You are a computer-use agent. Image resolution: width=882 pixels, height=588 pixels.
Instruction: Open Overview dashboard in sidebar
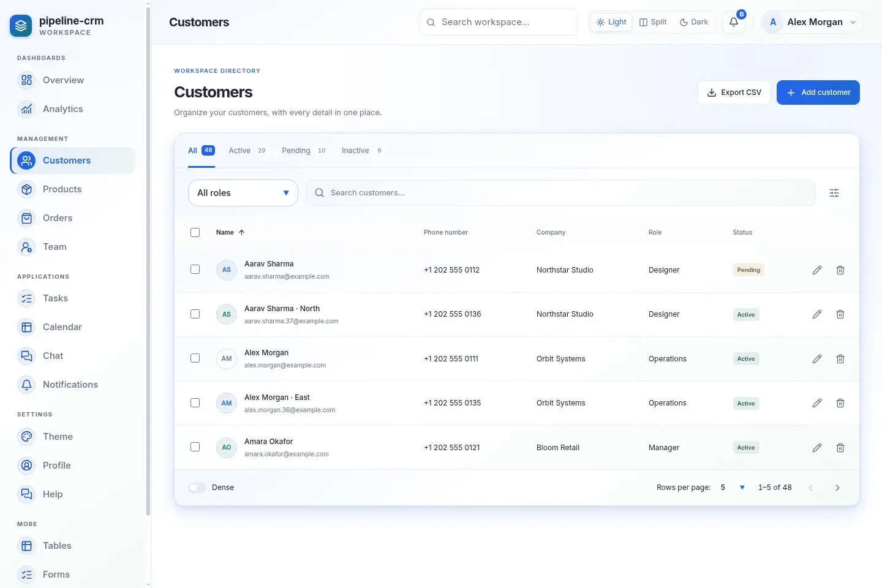[73, 80]
